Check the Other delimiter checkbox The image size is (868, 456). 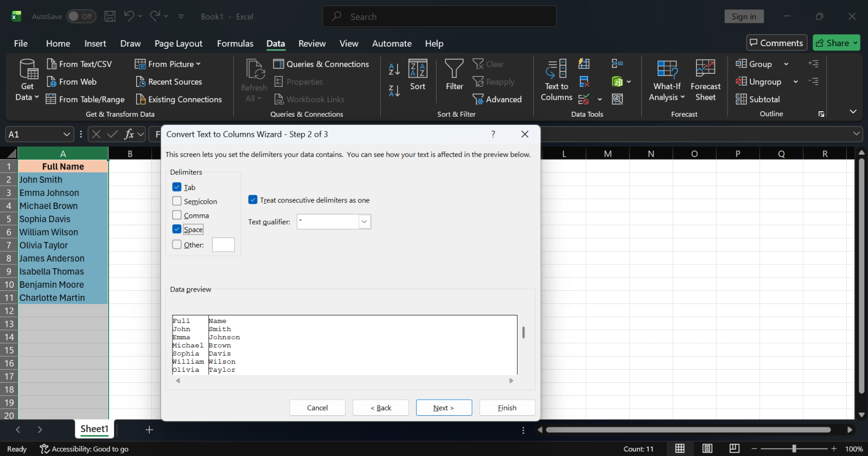click(177, 244)
